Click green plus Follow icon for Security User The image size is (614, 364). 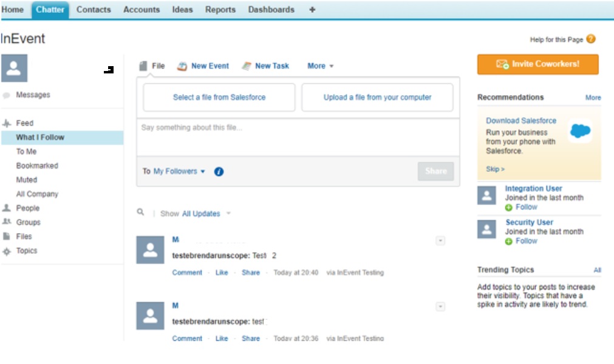coord(508,241)
